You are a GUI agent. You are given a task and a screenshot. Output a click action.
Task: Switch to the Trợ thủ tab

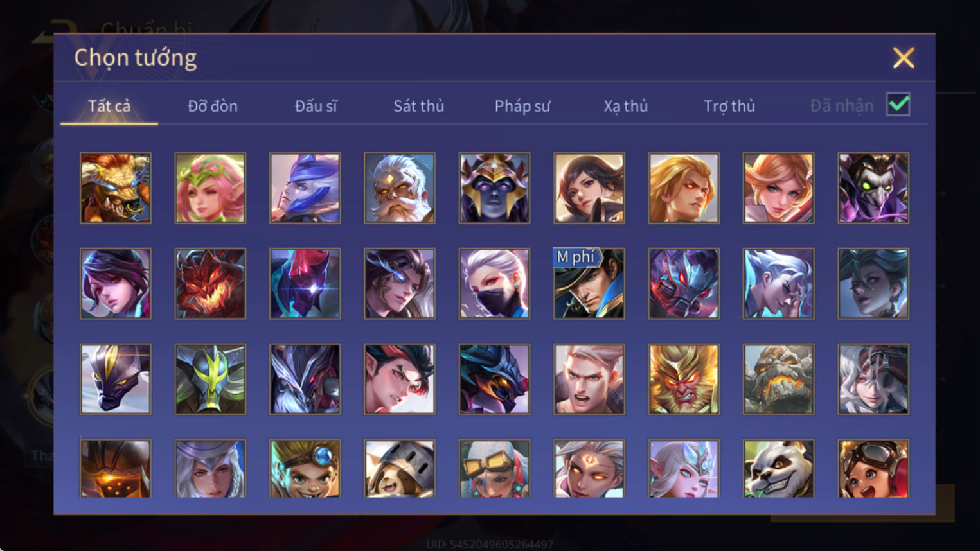pyautogui.click(x=729, y=106)
